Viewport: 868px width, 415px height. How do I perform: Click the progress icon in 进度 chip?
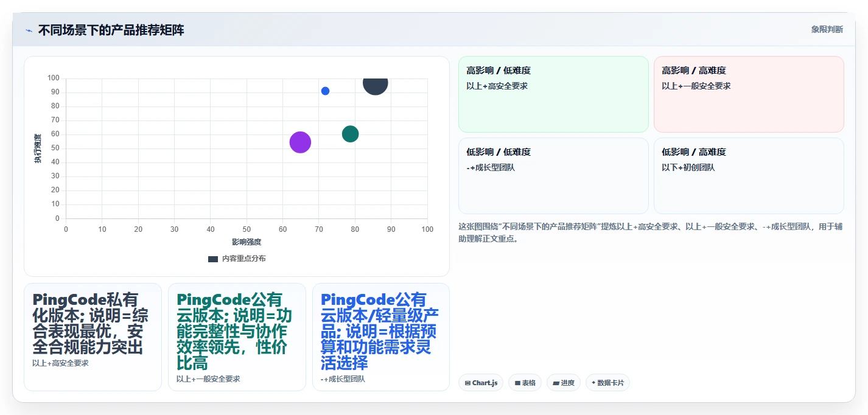point(556,383)
